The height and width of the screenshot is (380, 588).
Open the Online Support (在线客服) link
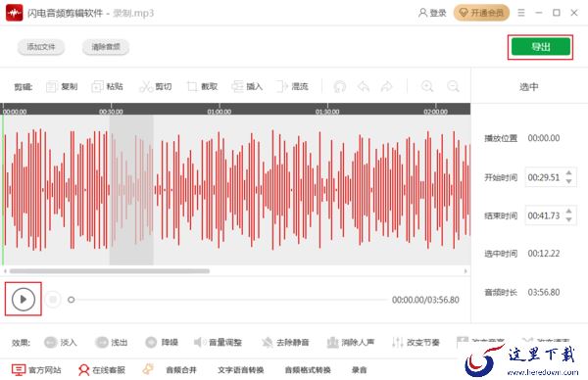tap(102, 370)
